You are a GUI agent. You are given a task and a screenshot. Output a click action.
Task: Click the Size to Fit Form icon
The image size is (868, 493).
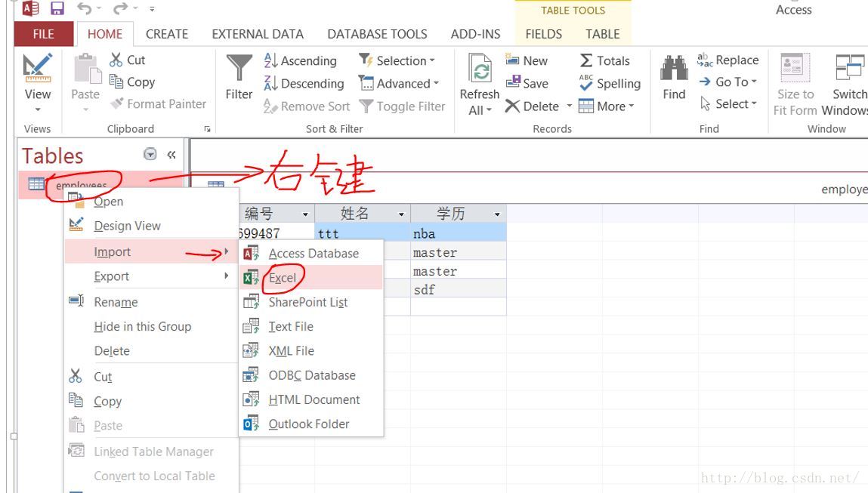tap(795, 69)
